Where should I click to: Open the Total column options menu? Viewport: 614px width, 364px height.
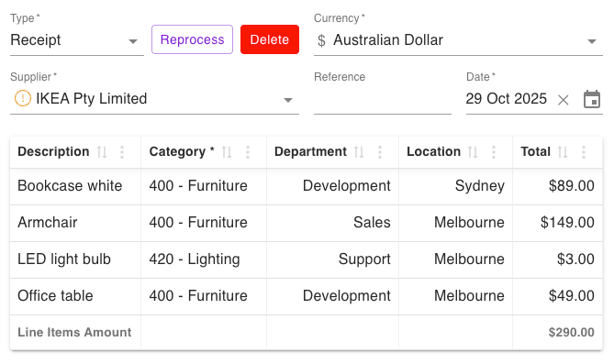[584, 152]
